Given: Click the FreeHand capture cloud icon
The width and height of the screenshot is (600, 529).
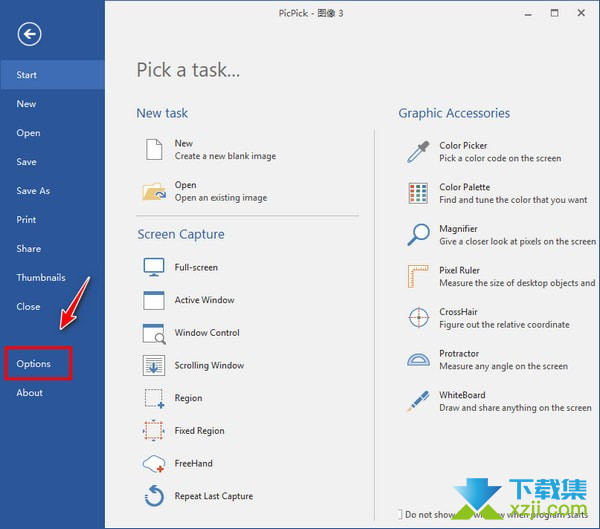Looking at the screenshot, I should coord(154,464).
